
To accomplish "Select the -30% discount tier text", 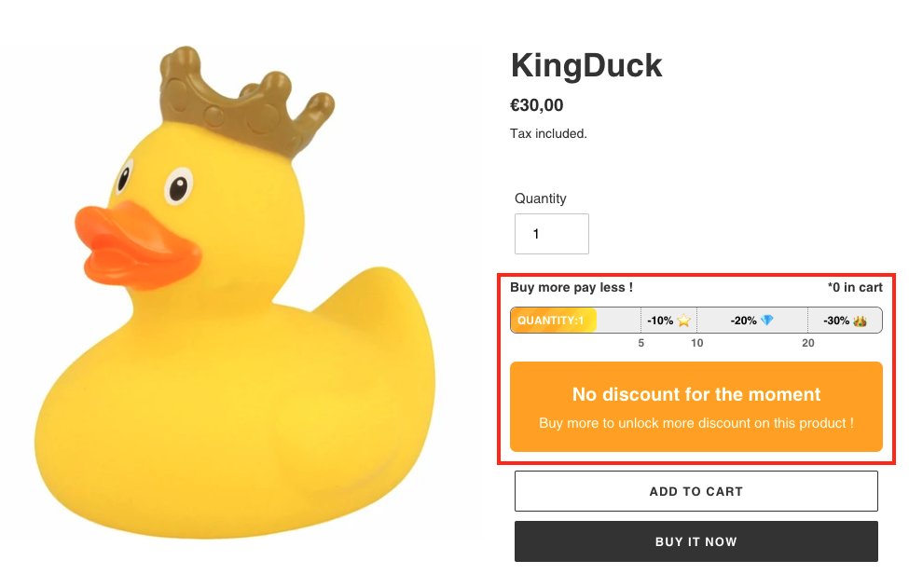I will 836,321.
